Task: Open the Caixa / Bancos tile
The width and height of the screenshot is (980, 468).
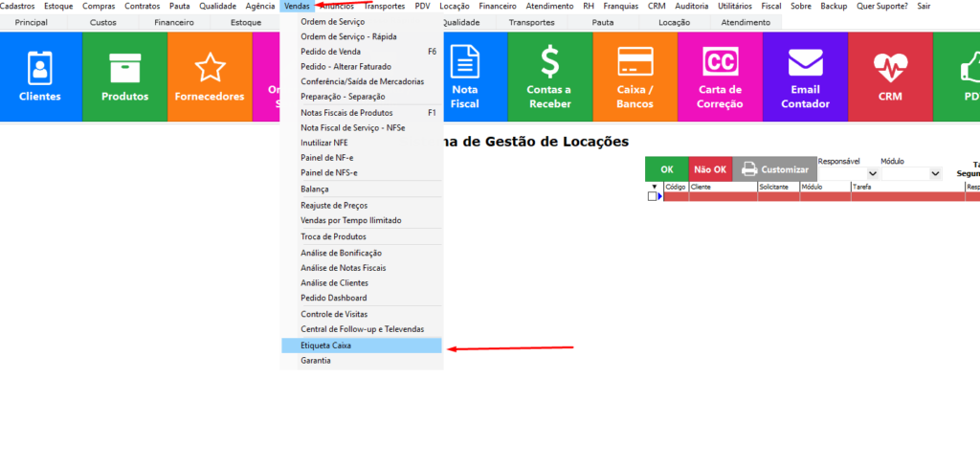Action: tap(635, 77)
